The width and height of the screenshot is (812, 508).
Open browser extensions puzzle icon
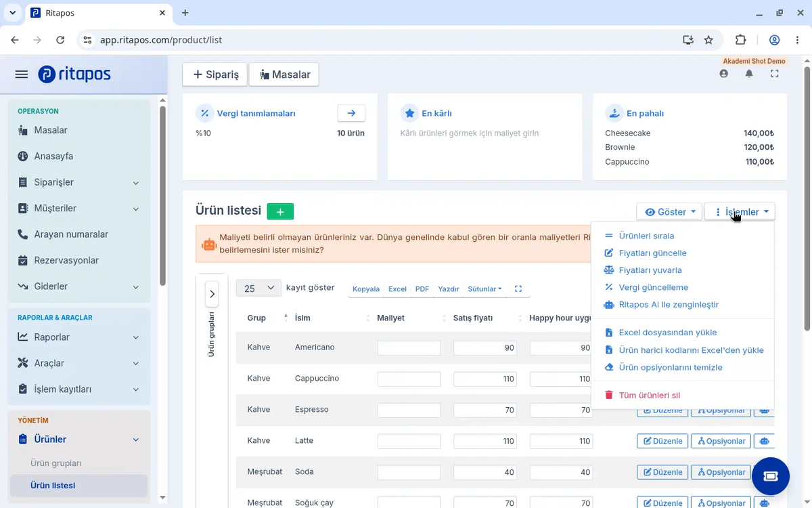pos(740,40)
